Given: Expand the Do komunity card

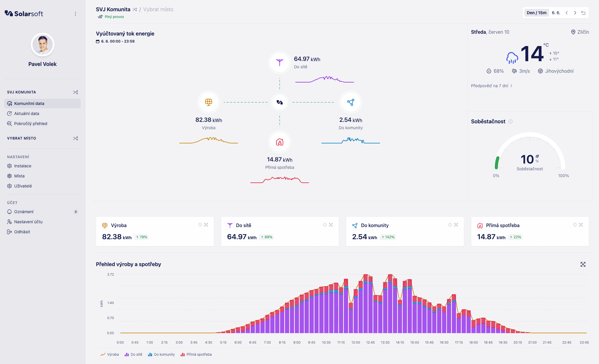Looking at the screenshot, I should point(456,225).
